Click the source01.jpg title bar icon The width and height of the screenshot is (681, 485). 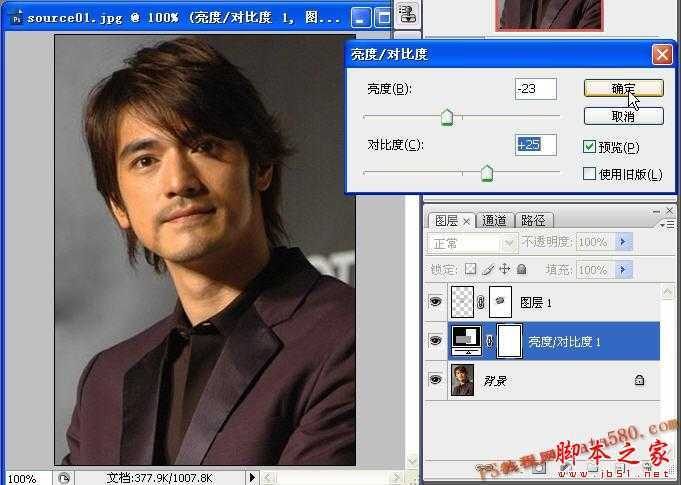click(17, 19)
